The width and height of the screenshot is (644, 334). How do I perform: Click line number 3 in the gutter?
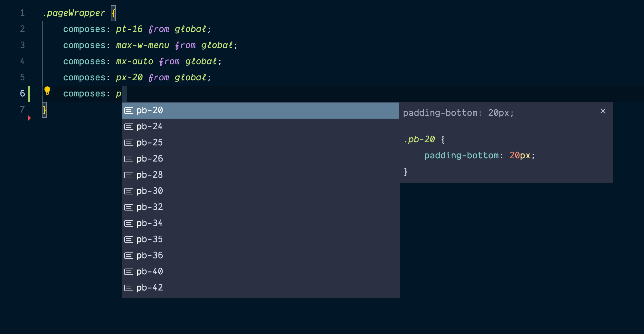[22, 45]
